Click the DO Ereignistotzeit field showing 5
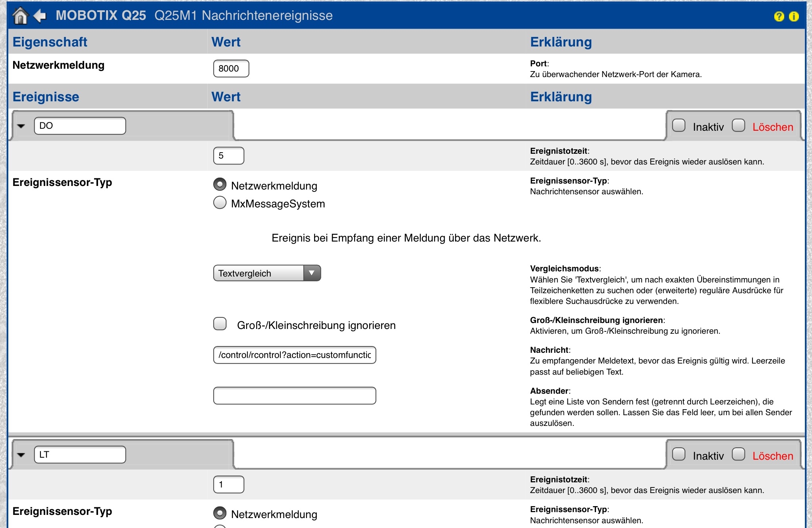Screen dimensions: 812x528 (228, 156)
